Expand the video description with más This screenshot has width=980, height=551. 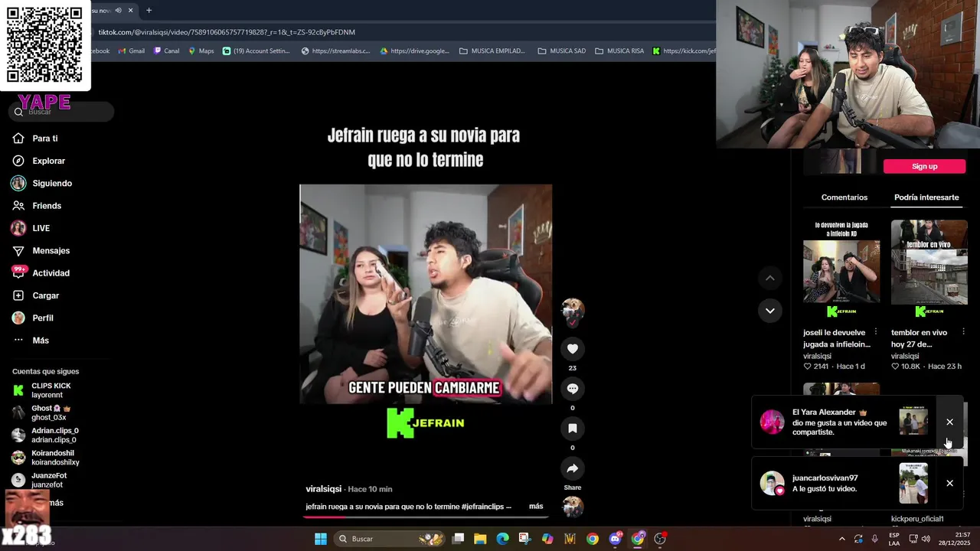pyautogui.click(x=536, y=507)
